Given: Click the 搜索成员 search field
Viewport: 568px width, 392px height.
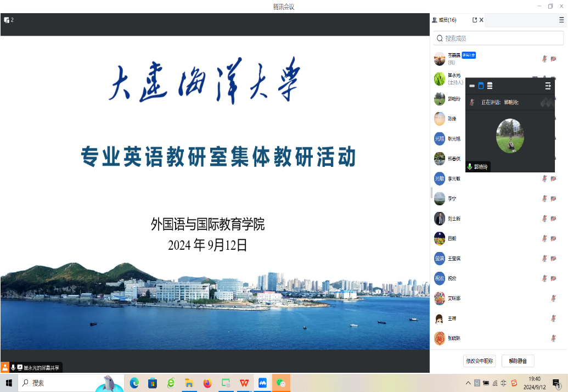Looking at the screenshot, I should 498,38.
